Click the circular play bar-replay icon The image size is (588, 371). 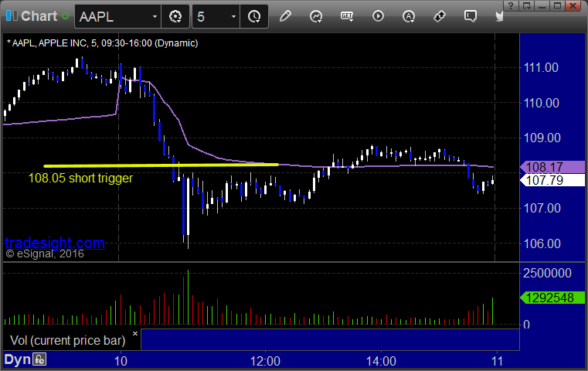point(378,16)
